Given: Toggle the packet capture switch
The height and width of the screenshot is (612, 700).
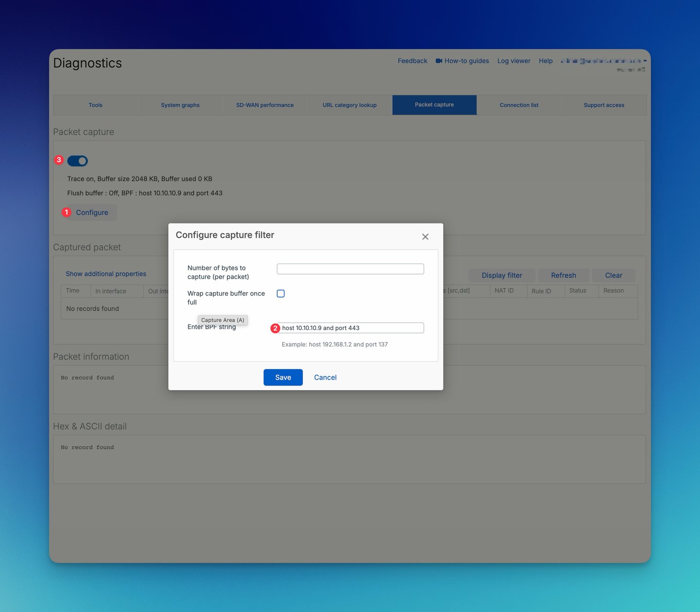Looking at the screenshot, I should coord(78,161).
